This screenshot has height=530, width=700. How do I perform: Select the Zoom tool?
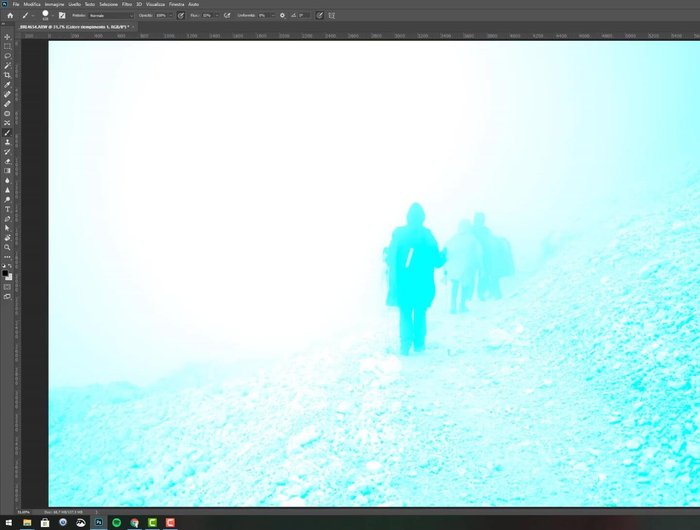[7, 247]
